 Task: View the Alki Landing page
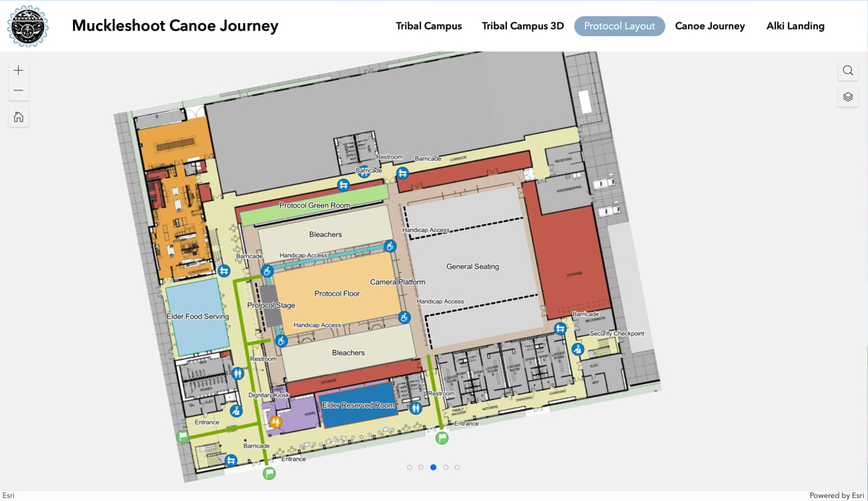tap(795, 26)
